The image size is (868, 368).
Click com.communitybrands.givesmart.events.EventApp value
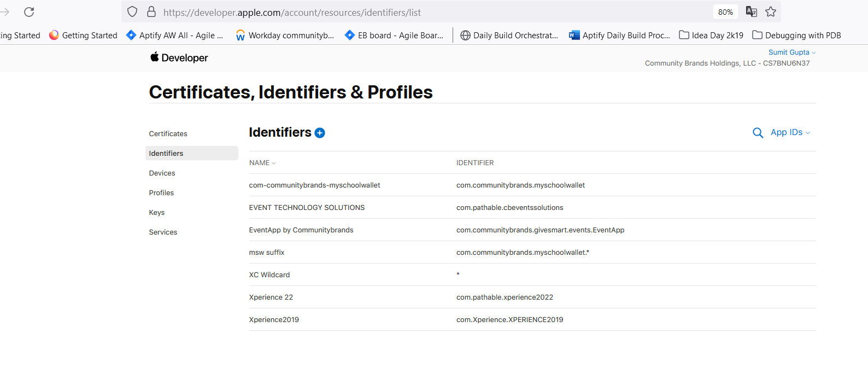pyautogui.click(x=541, y=230)
